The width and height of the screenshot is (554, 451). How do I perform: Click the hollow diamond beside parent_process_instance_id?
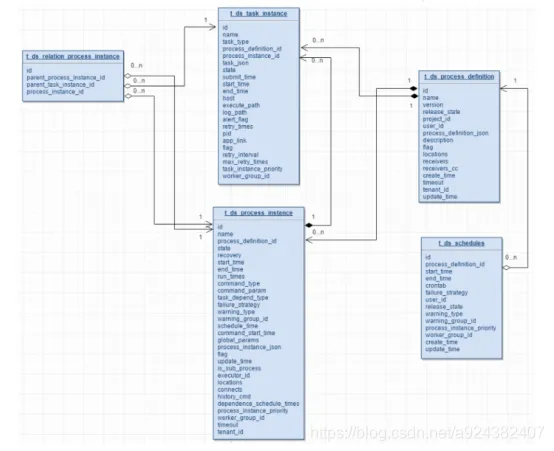click(x=128, y=76)
